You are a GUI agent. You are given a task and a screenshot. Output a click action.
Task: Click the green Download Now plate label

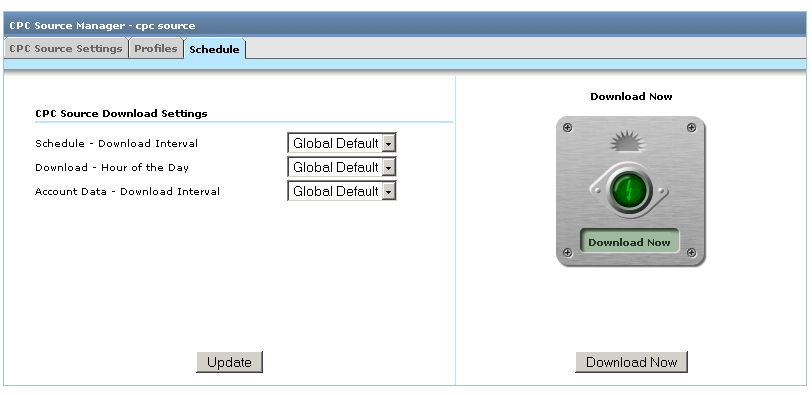click(x=629, y=242)
